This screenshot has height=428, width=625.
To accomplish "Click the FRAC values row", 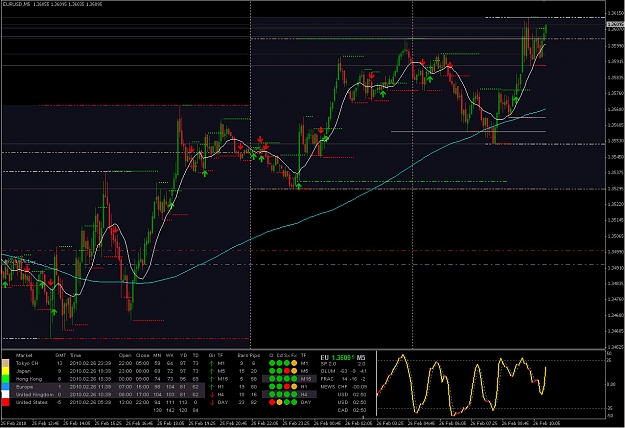I will point(344,379).
